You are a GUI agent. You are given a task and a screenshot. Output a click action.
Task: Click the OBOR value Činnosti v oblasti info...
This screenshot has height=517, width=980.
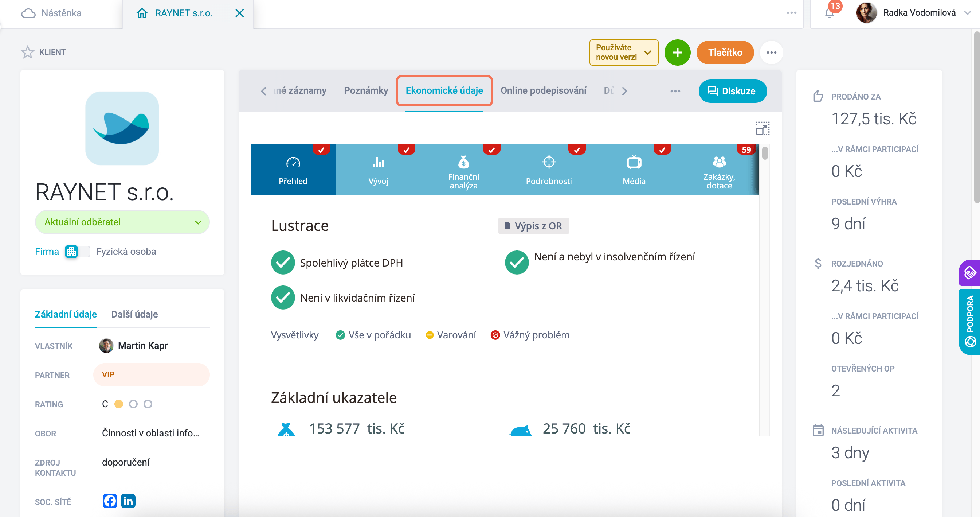(x=150, y=433)
